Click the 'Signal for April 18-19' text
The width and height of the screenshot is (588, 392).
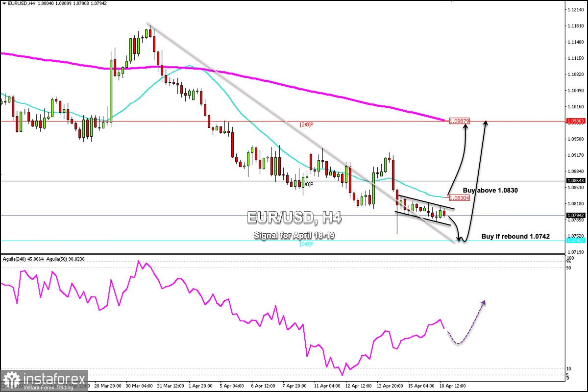click(294, 235)
